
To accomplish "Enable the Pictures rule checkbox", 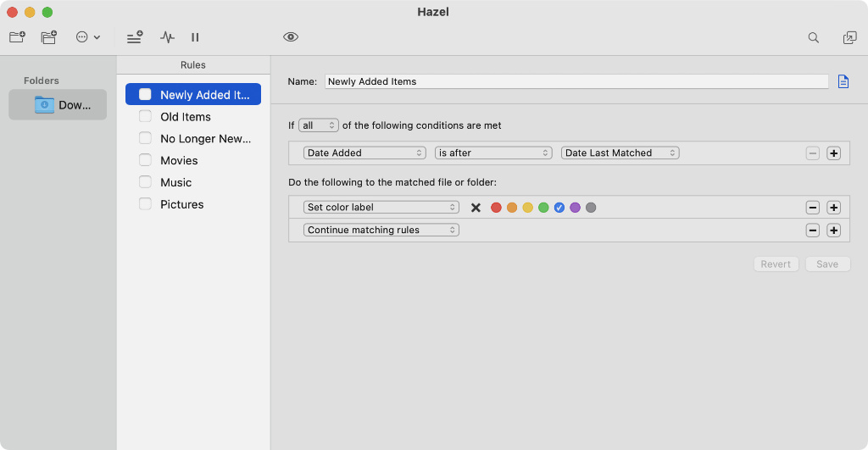I will point(145,204).
